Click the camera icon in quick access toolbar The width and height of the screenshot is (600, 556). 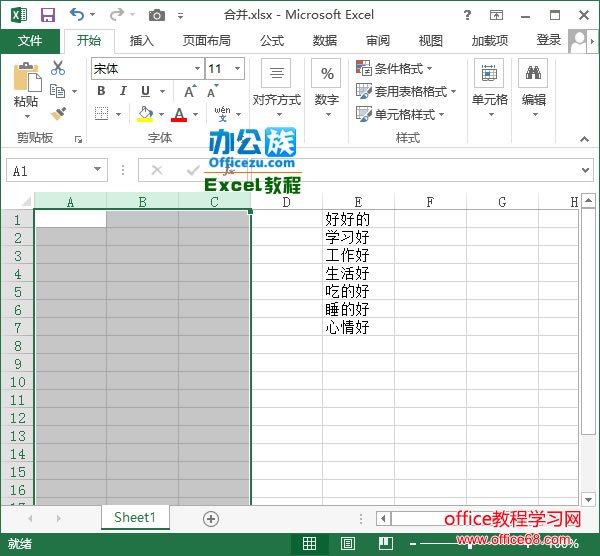(156, 15)
